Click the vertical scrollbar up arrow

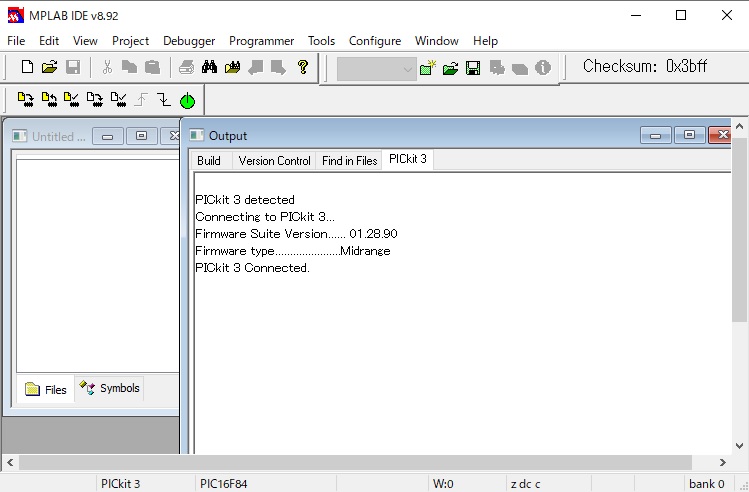point(739,127)
